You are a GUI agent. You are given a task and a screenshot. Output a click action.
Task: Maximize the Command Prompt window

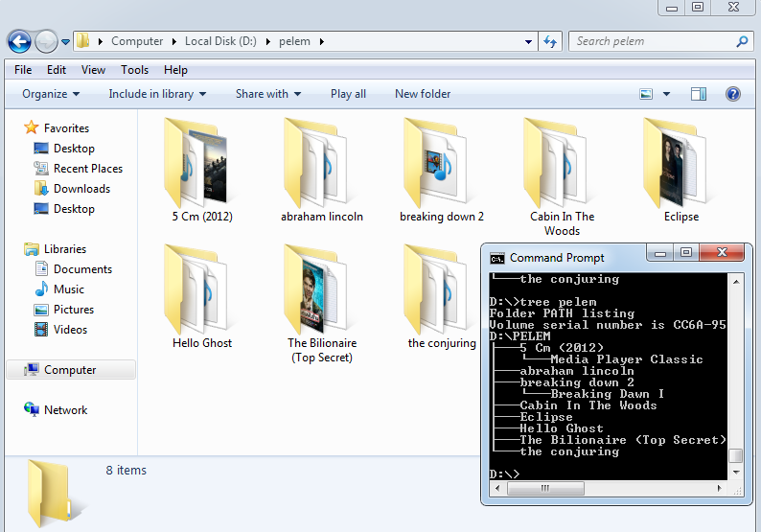686,252
